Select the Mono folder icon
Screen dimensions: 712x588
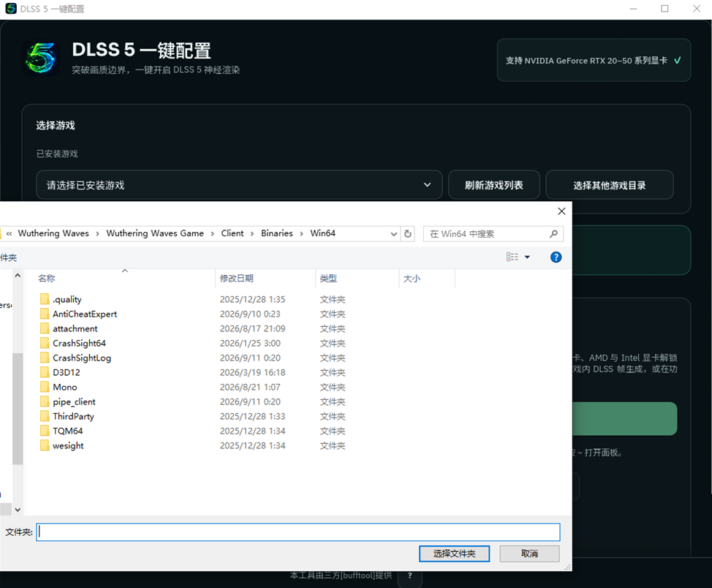click(45, 387)
